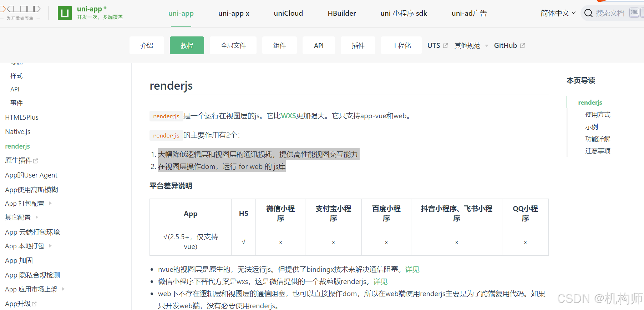Select the 教程 navigation button

coord(187,45)
